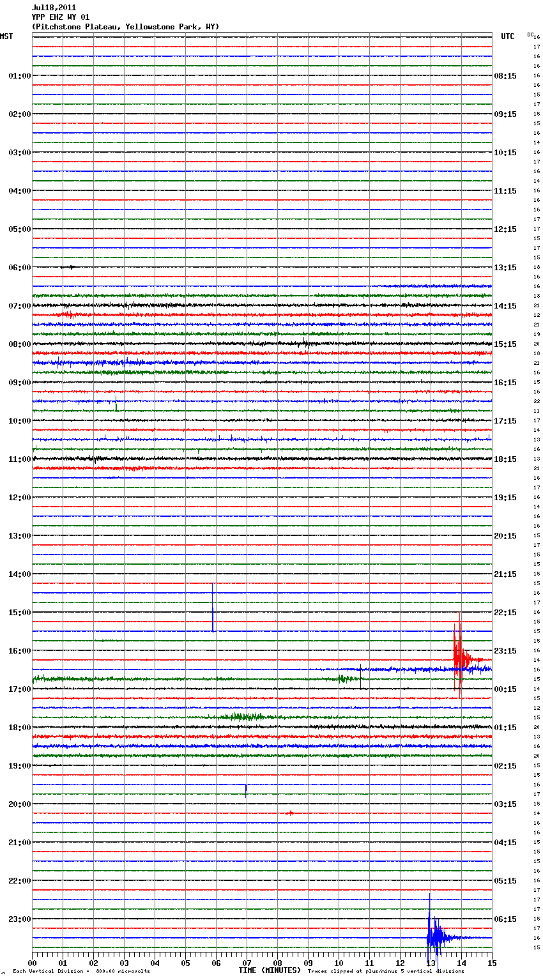Pick the 07:00 MST time label
This screenshot has height=980, width=543.
pos(19,306)
